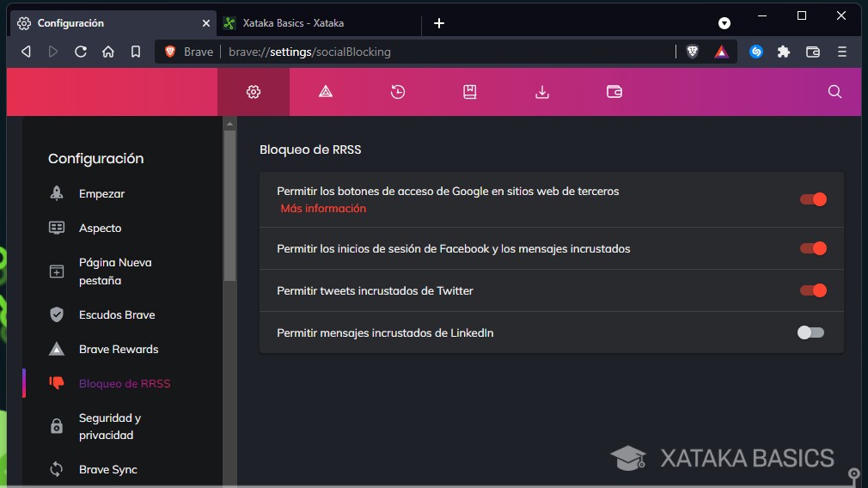Click the Brave Shields lion icon
This screenshot has width=868, height=488.
pyautogui.click(x=693, y=52)
